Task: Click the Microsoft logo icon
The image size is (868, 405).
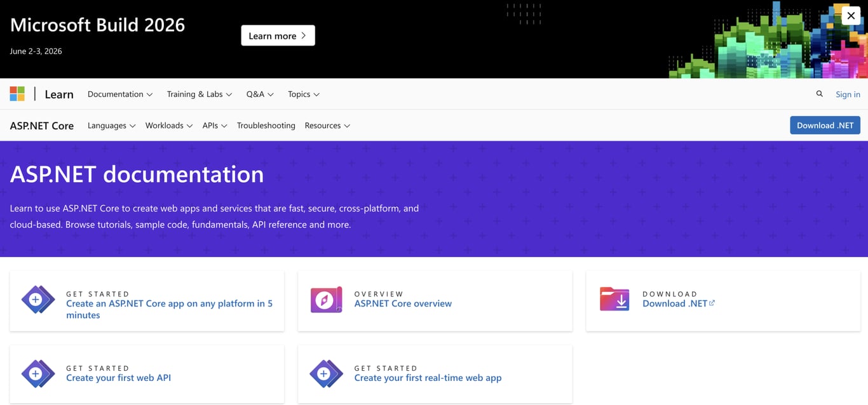Action: click(x=17, y=94)
